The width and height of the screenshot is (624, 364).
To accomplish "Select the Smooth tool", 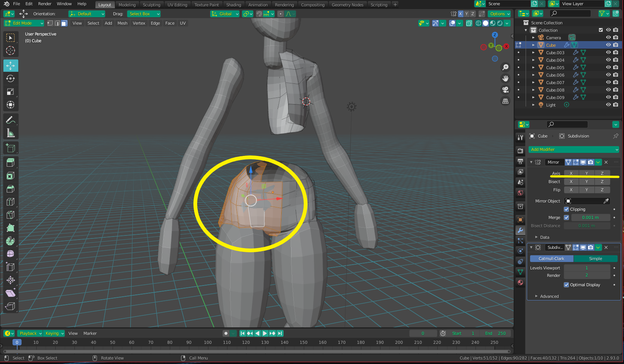I will 10,254.
